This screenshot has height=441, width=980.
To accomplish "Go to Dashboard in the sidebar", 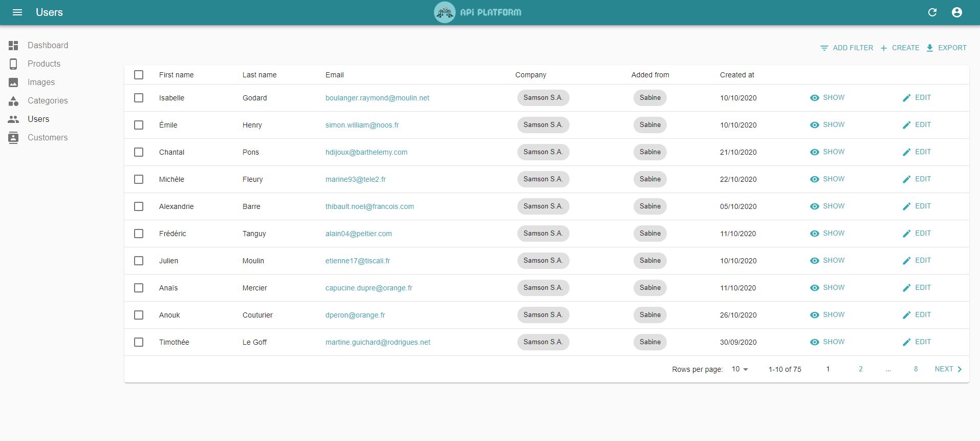I will tap(48, 46).
